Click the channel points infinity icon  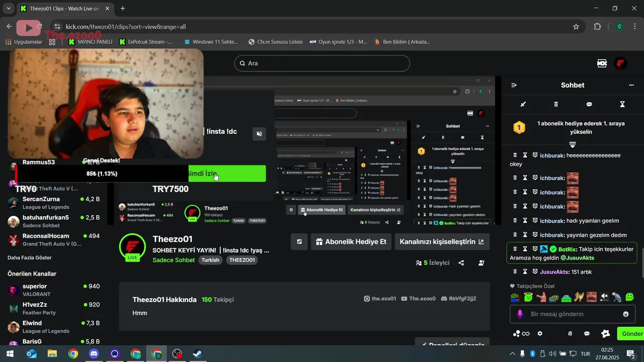point(521,334)
